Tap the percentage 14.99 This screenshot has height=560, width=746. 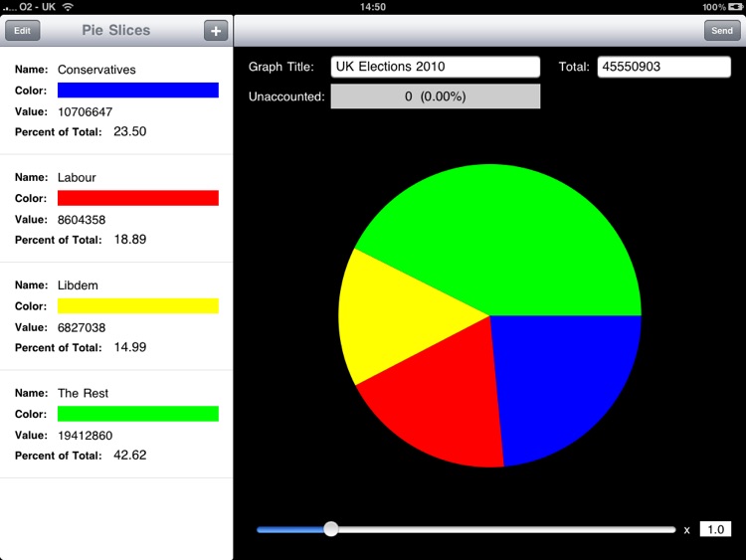click(x=130, y=347)
